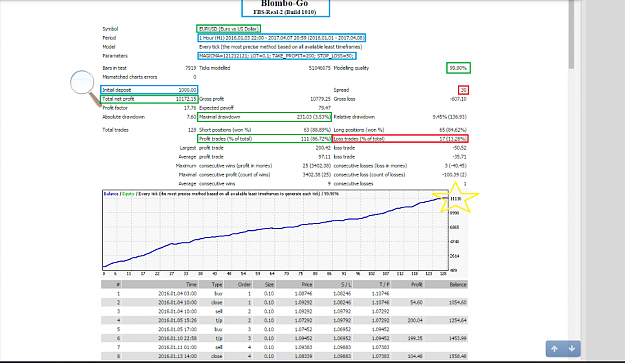The image size is (625, 363).
Task: Select profit trades value '111 (86.72%)'
Action: [316, 139]
